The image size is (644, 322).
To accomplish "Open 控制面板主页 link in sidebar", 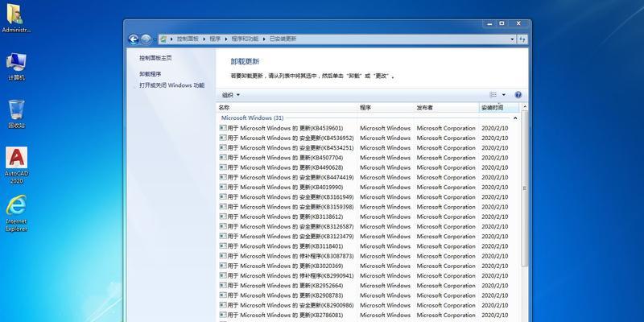I will 155,58.
